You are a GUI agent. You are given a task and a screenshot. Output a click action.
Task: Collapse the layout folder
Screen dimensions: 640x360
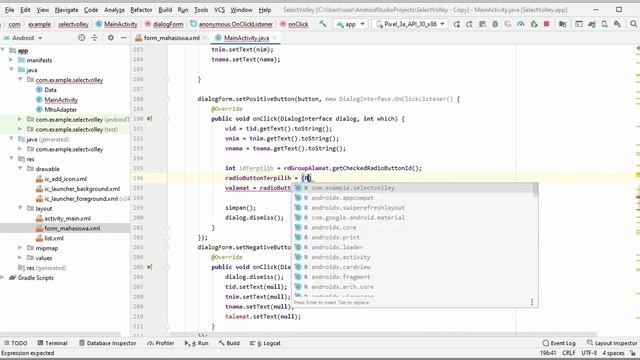click(20, 208)
